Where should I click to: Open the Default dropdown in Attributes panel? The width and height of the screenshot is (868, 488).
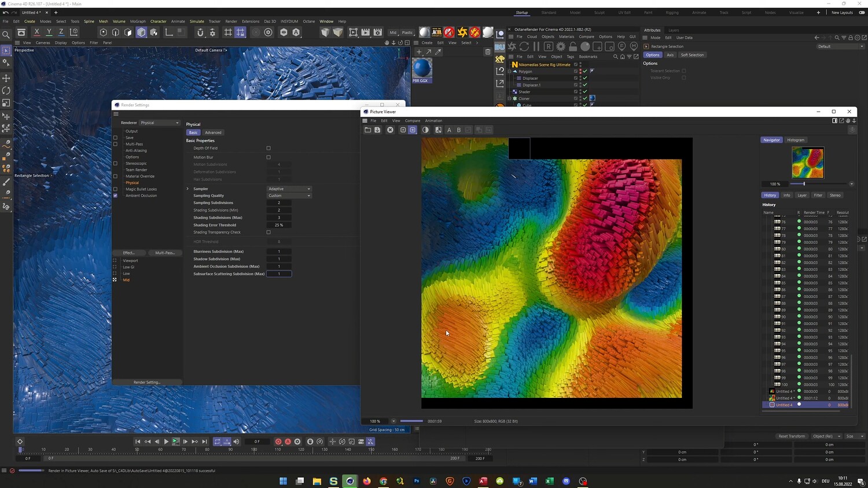point(841,46)
